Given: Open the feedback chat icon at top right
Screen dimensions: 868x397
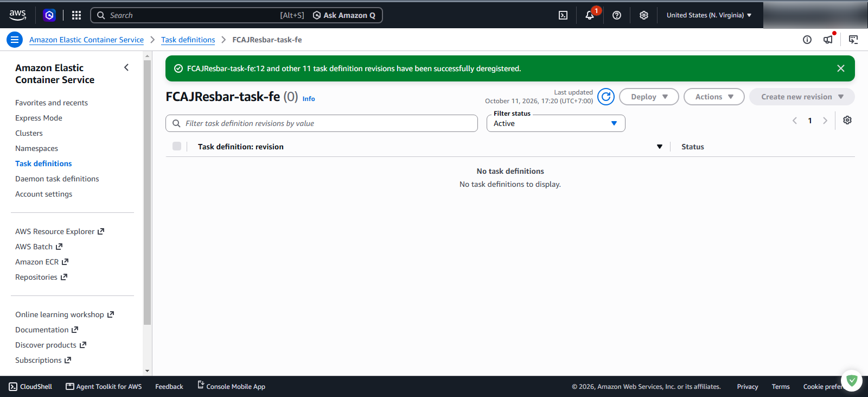Looking at the screenshot, I should [853, 40].
